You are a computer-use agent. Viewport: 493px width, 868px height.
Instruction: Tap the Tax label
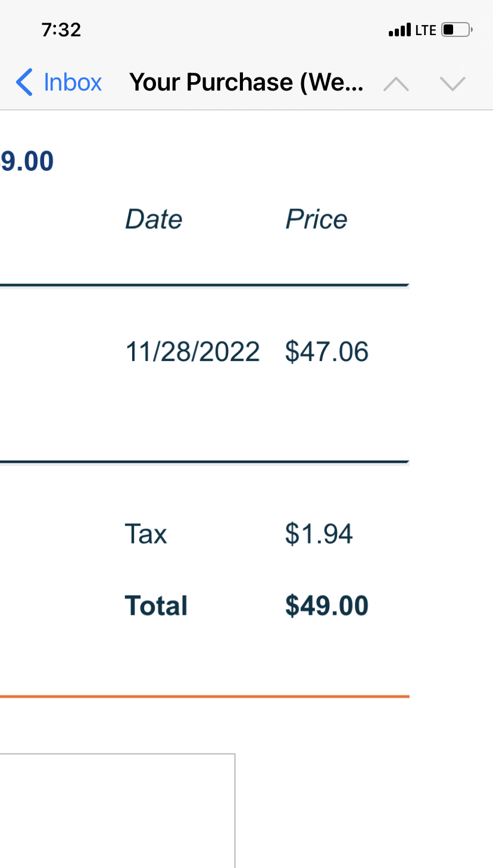146,534
